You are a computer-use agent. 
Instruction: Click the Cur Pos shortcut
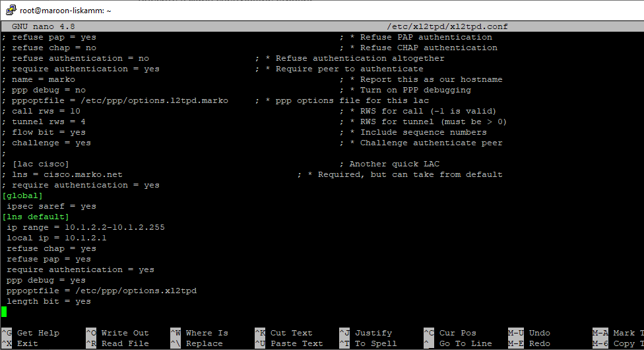[450, 333]
